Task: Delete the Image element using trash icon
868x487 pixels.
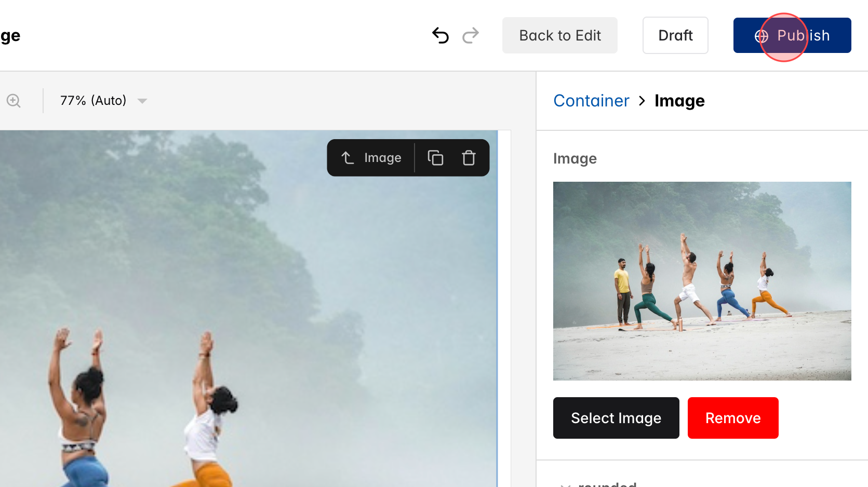Action: (468, 157)
